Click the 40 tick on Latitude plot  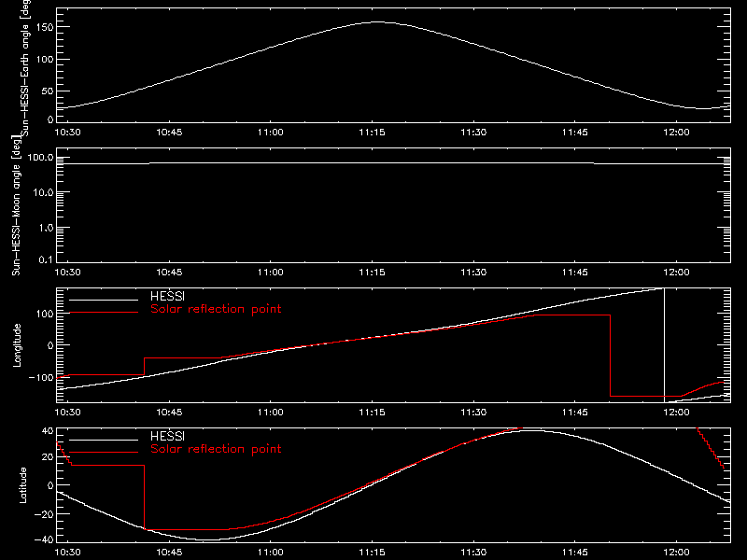click(48, 431)
